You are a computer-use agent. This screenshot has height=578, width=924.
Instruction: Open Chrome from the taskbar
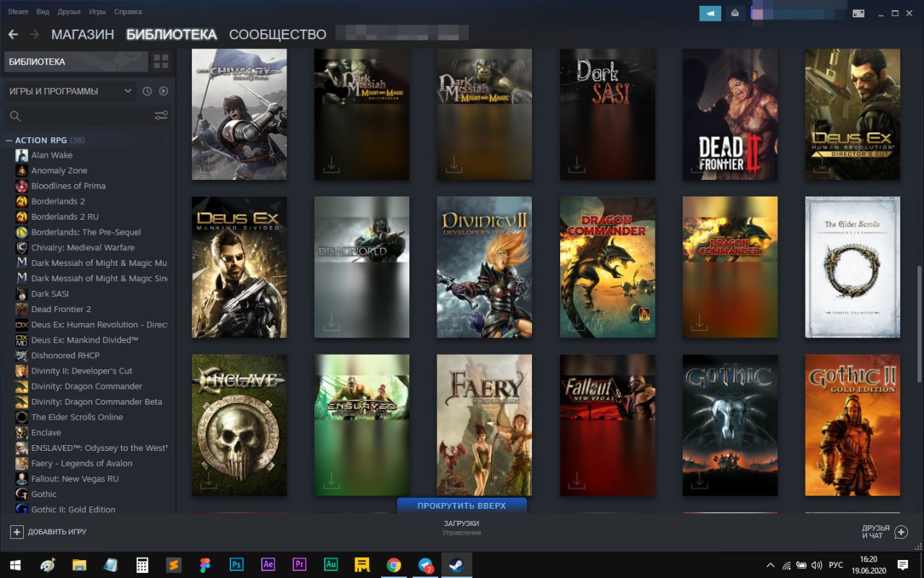(x=393, y=565)
